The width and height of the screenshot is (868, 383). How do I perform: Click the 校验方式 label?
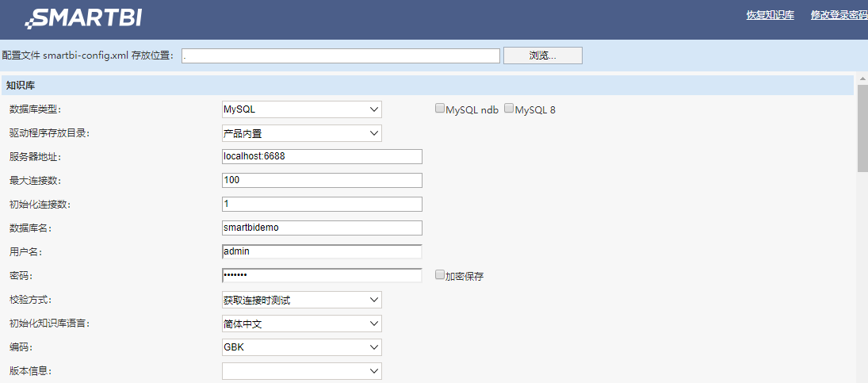pos(30,300)
